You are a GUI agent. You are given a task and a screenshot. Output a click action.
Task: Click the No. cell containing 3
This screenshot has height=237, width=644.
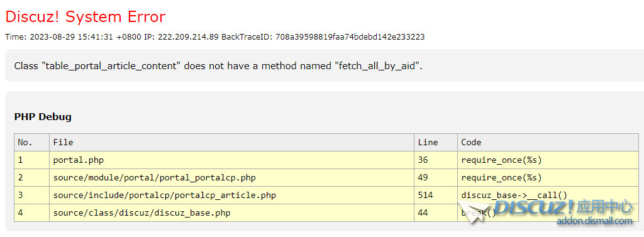31,196
